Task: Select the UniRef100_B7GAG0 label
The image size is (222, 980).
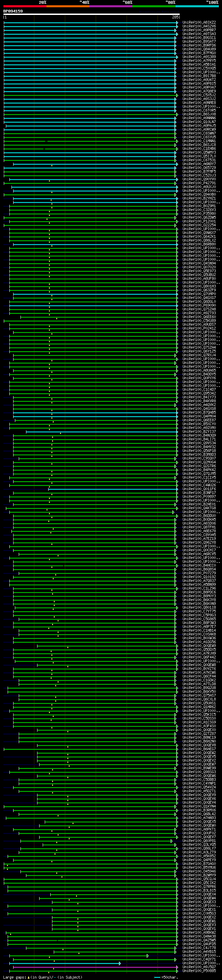Action: pos(199,864)
